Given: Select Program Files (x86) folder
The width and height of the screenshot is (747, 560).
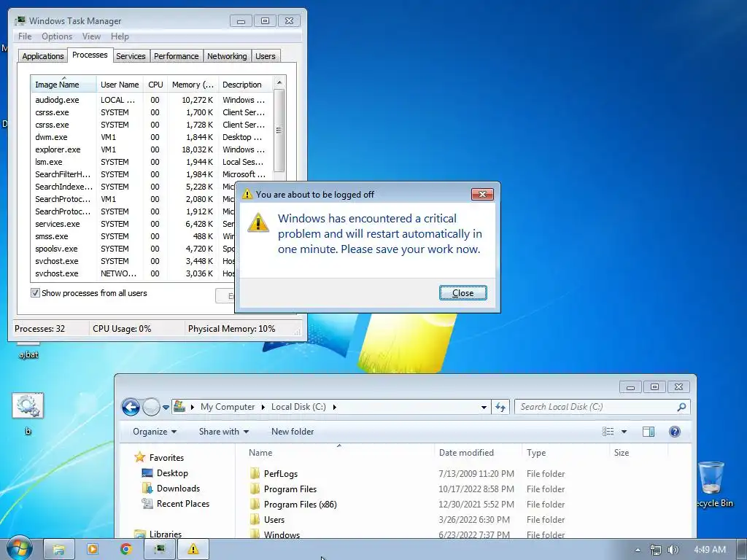Looking at the screenshot, I should tap(300, 505).
